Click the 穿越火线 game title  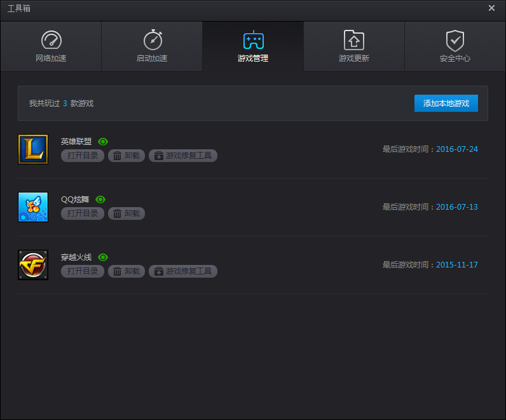click(76, 257)
